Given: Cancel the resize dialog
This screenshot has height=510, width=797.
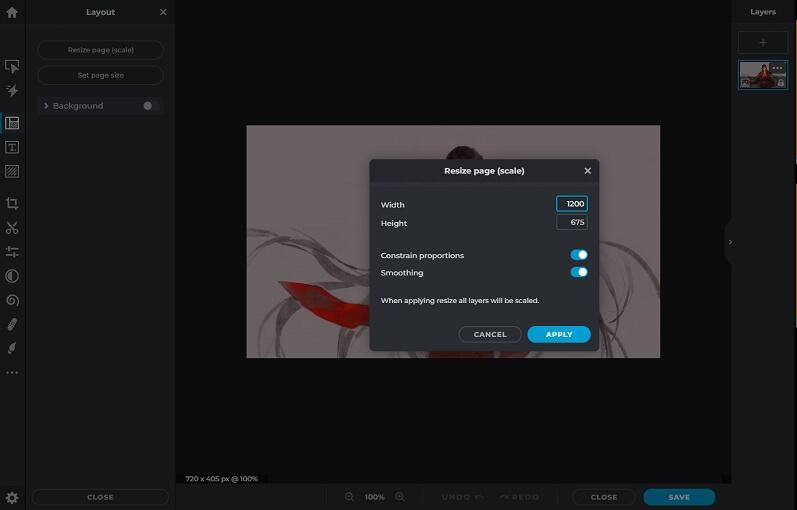Looking at the screenshot, I should (x=490, y=334).
